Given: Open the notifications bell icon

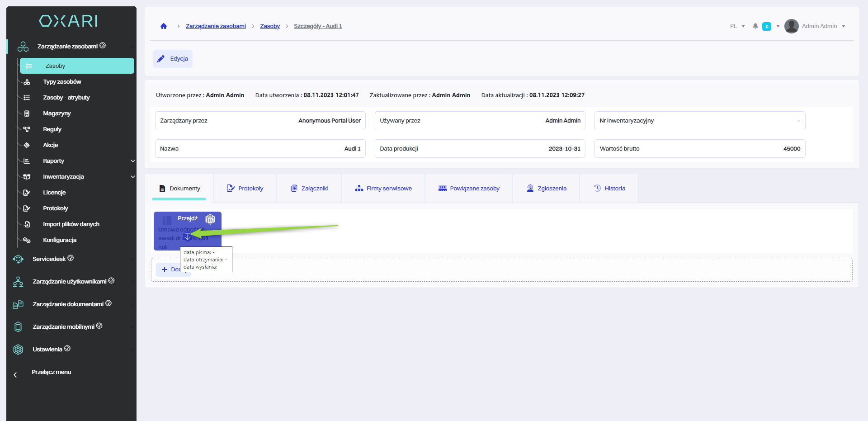Looking at the screenshot, I should pyautogui.click(x=755, y=26).
